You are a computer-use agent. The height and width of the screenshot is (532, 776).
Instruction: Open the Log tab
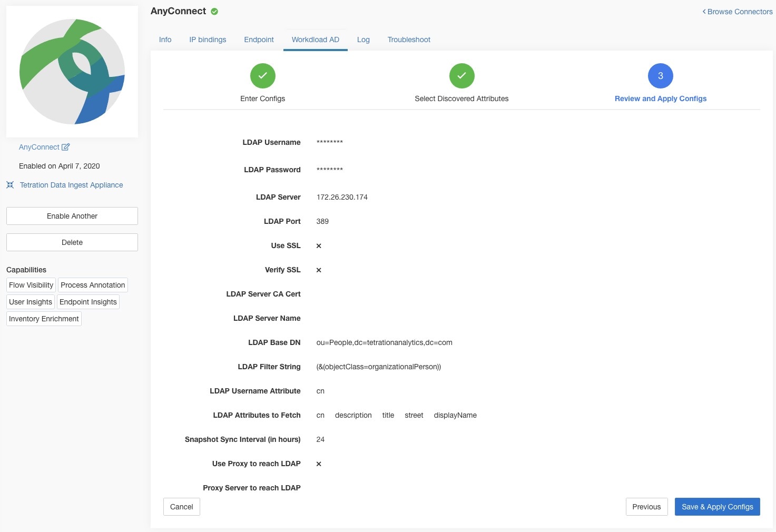[x=364, y=40]
